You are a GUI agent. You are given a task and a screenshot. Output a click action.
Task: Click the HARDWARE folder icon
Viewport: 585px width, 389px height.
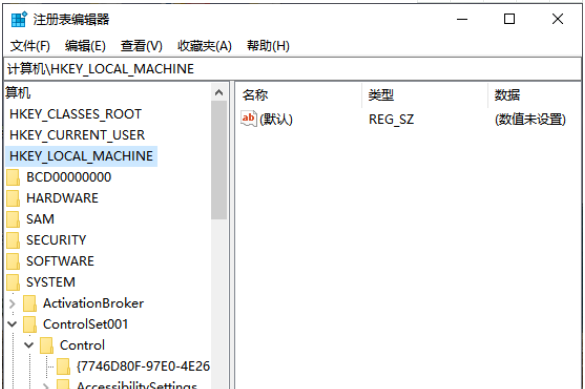coord(13,198)
